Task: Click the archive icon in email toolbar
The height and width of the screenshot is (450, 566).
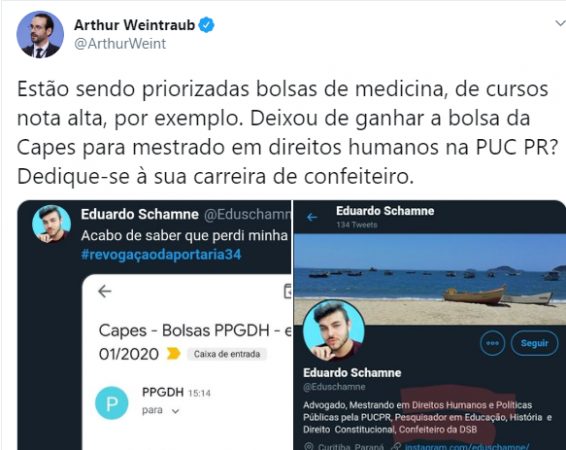Action: (288, 291)
